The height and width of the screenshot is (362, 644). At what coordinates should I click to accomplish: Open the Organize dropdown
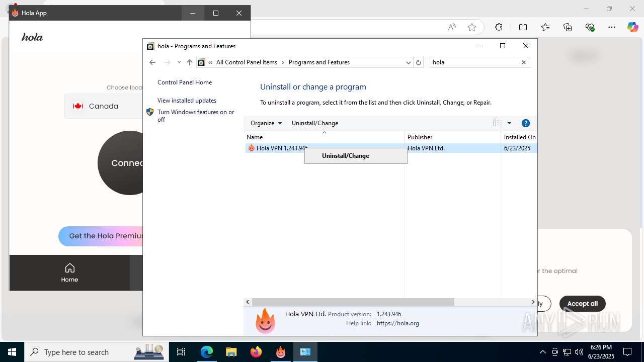pyautogui.click(x=266, y=123)
